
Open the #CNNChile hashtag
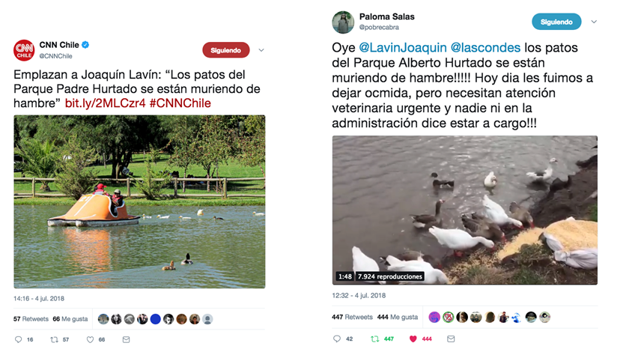[x=180, y=103]
